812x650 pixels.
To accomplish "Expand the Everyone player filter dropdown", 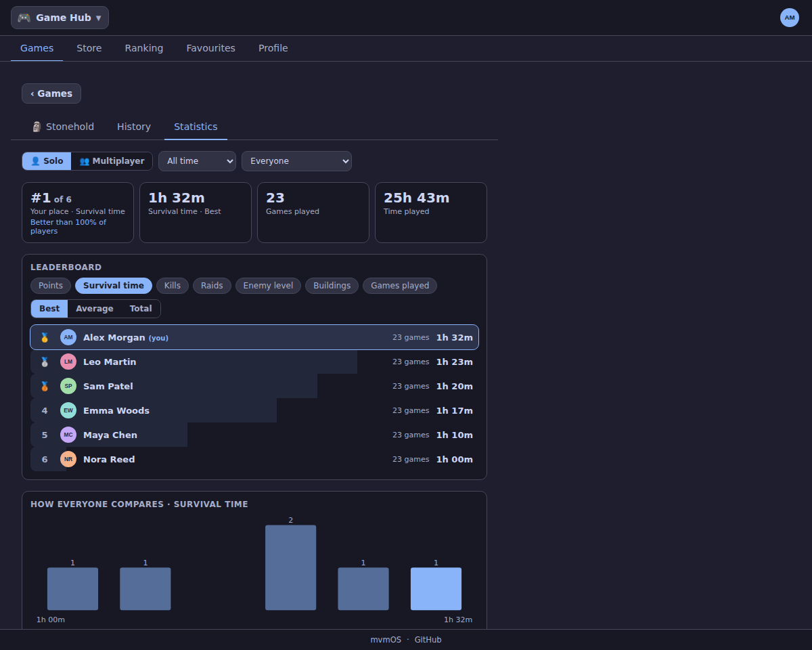I will click(296, 161).
